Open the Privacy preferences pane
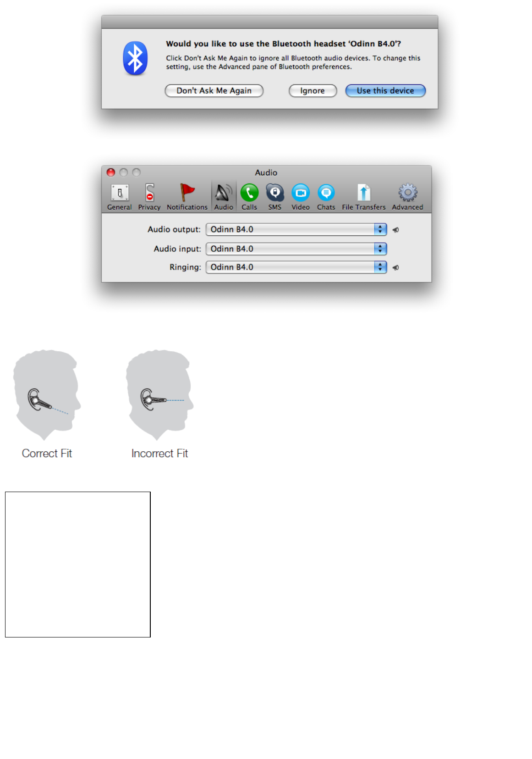The width and height of the screenshot is (532, 759). click(x=149, y=197)
